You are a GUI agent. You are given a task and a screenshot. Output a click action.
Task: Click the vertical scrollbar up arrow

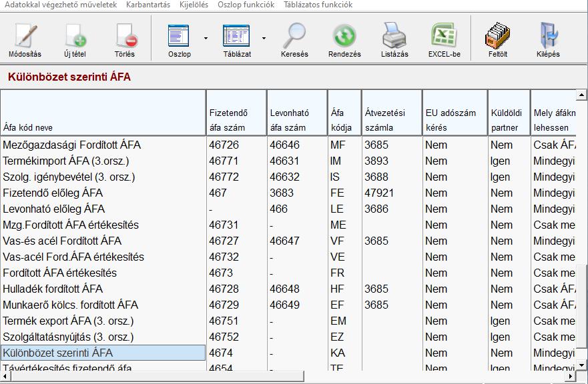pos(582,95)
